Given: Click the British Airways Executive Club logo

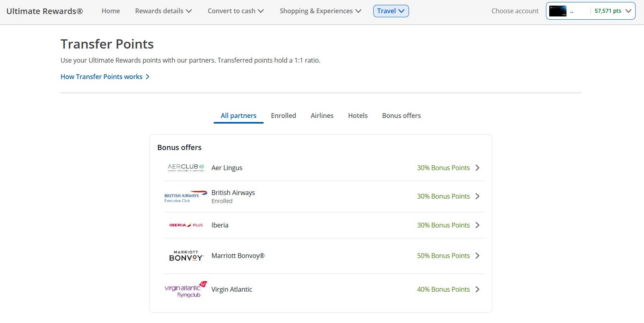Looking at the screenshot, I should pos(186,197).
